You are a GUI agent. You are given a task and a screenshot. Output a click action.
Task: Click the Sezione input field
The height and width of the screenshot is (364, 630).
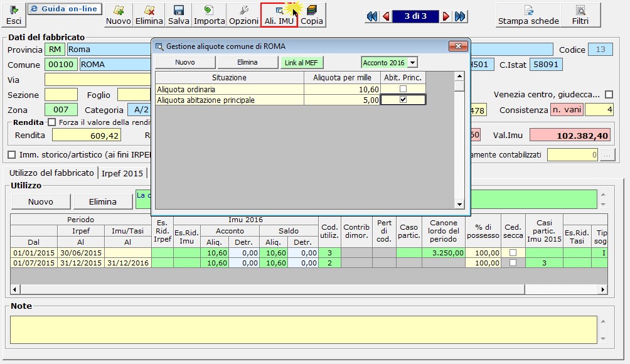tap(61, 95)
